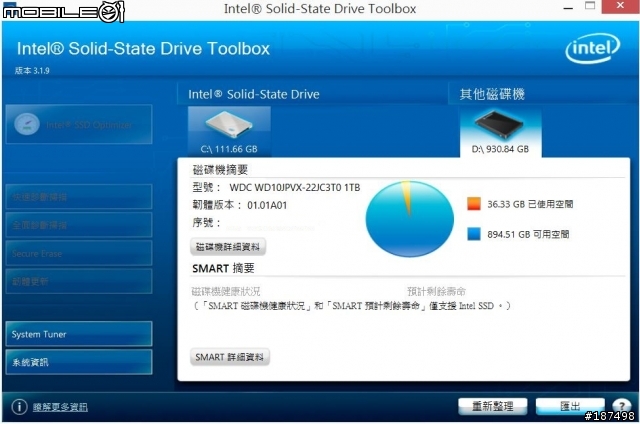Click the 磁碟機摘要 heading
The image size is (640, 424).
(x=220, y=170)
